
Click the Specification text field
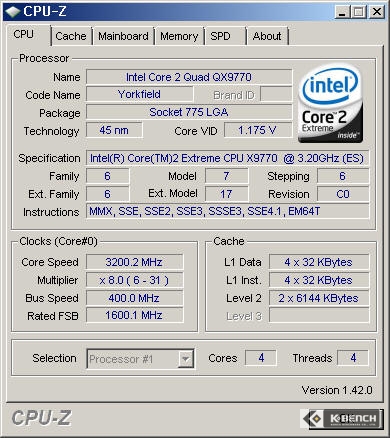(x=227, y=158)
